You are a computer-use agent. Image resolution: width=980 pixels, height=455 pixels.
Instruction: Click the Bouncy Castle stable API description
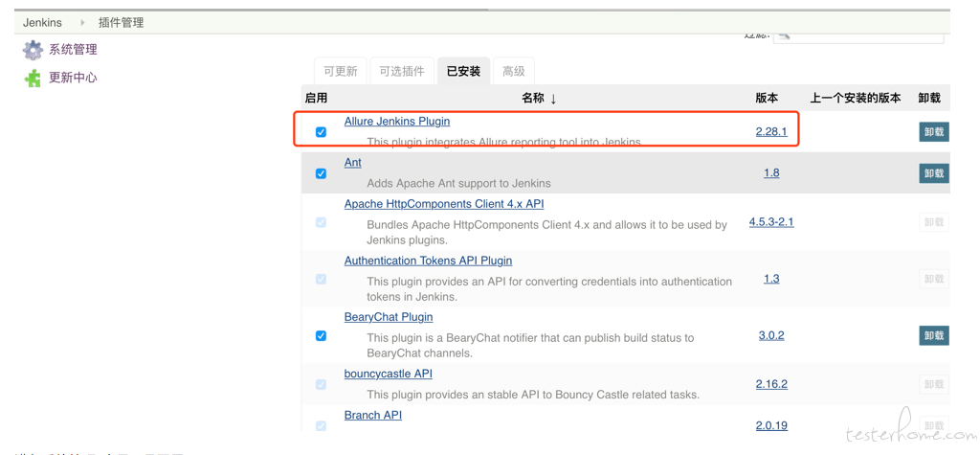click(533, 395)
